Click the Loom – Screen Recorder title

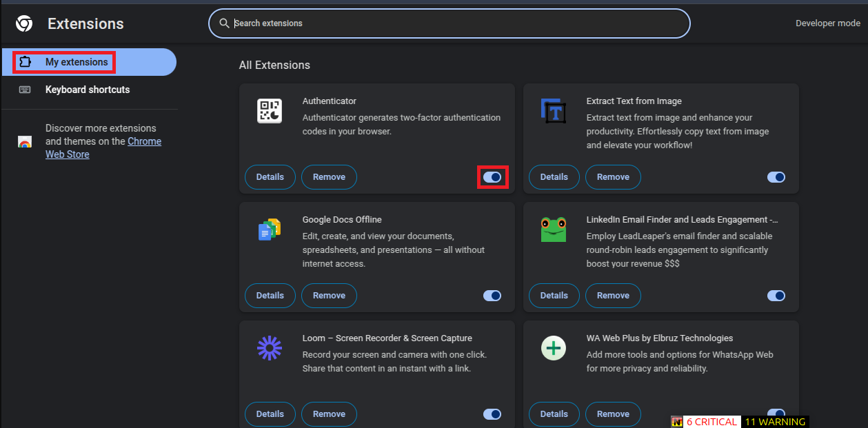point(387,338)
